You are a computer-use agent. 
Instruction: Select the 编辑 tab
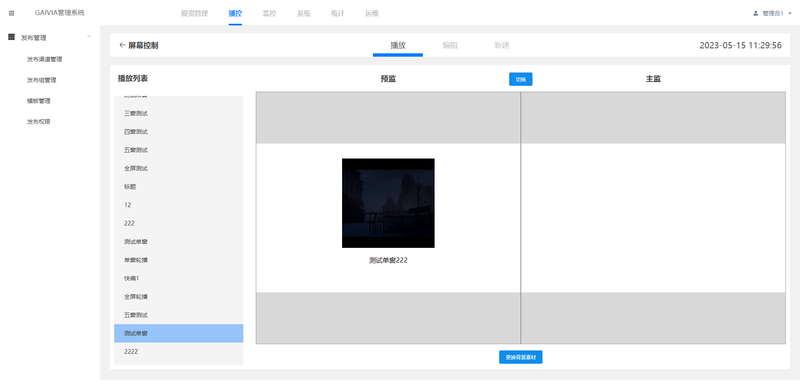(x=450, y=45)
